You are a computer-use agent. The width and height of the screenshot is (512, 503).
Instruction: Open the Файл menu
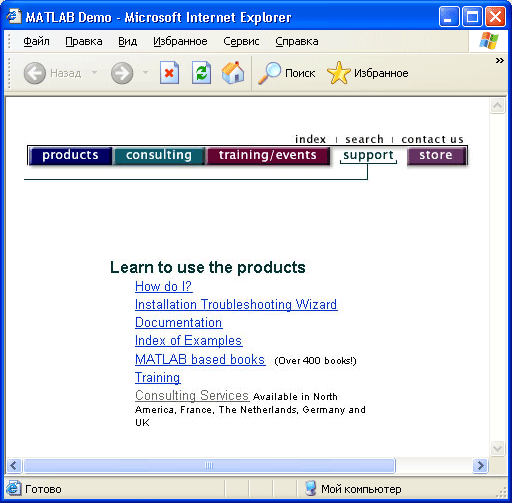(36, 41)
